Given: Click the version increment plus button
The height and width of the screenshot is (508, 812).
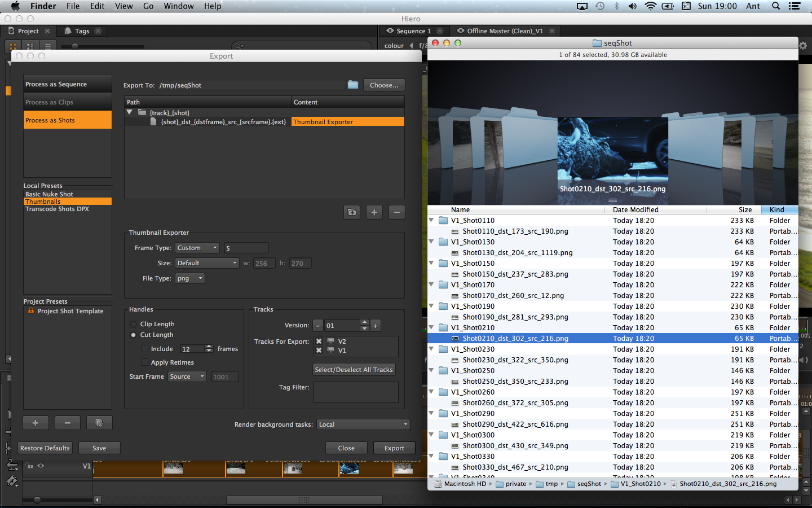Looking at the screenshot, I should [x=376, y=326].
